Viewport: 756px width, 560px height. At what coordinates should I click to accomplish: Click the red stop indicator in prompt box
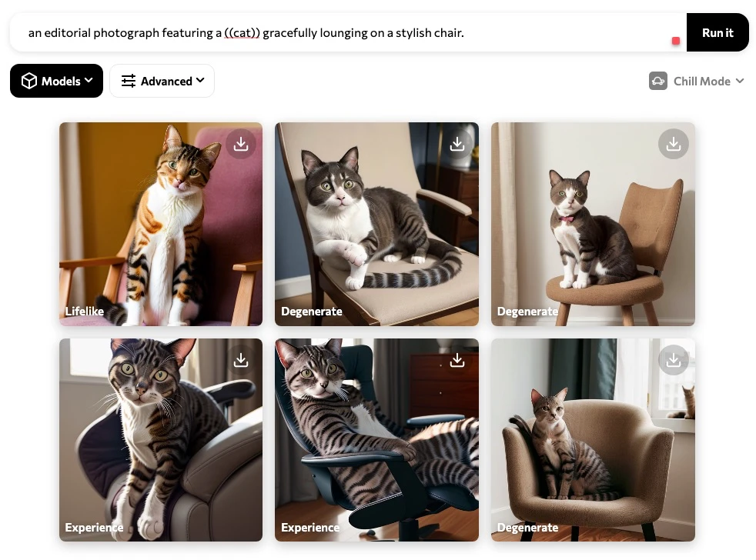click(676, 41)
